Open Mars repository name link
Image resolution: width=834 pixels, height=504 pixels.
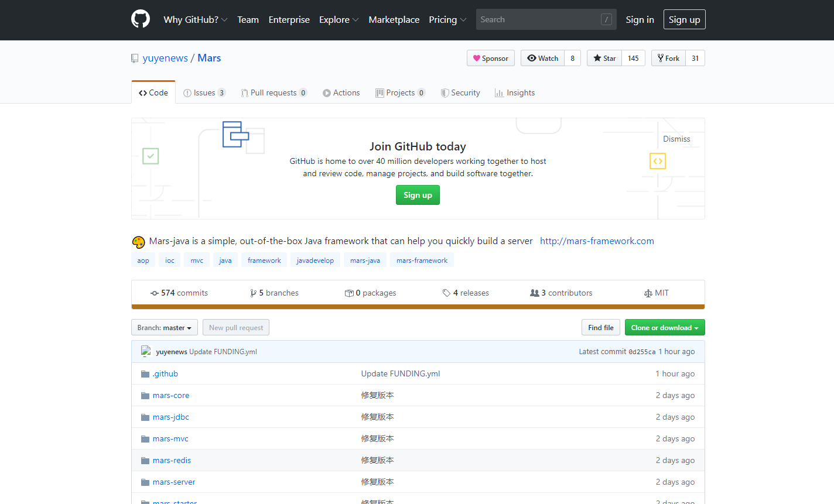[209, 58]
